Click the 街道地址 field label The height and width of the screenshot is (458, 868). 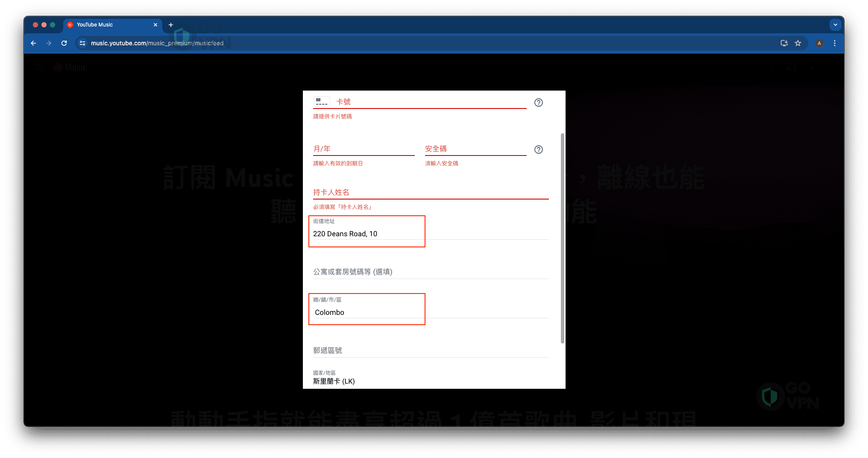pos(324,221)
